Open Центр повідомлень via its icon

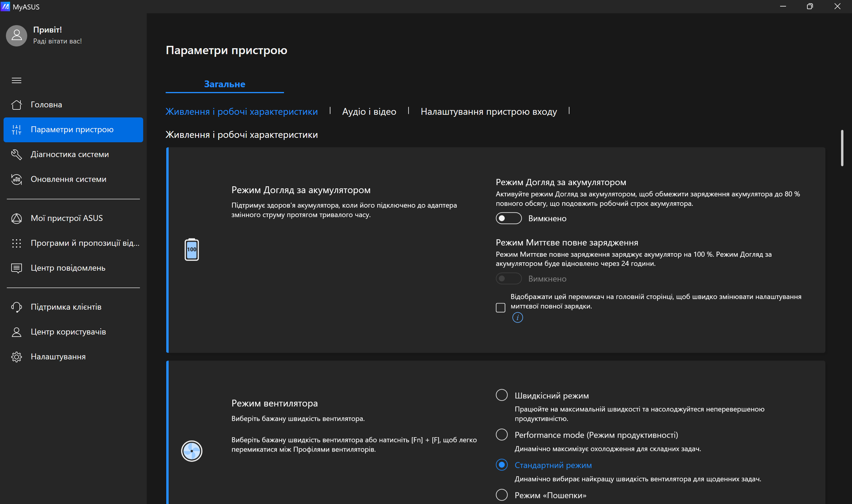[17, 268]
